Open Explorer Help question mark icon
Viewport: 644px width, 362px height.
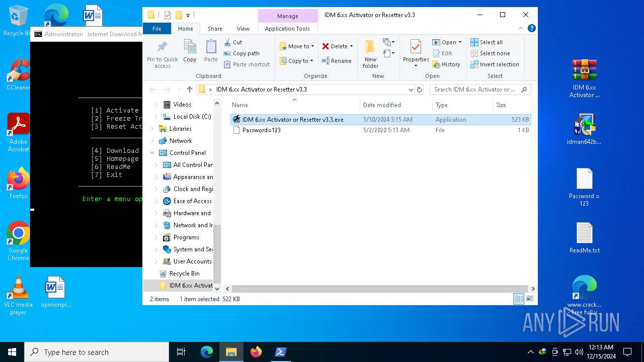click(x=531, y=28)
